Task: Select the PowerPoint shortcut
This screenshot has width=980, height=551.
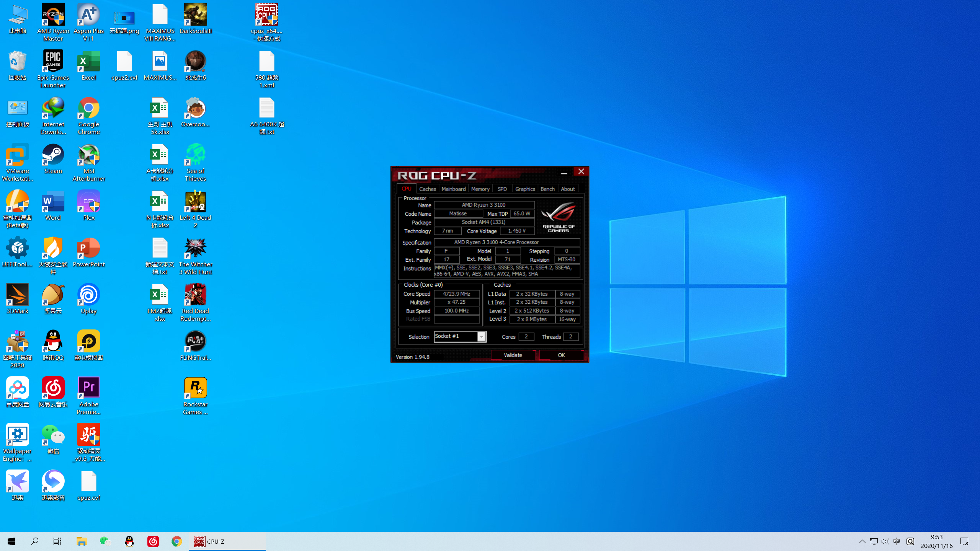Action: tap(88, 252)
